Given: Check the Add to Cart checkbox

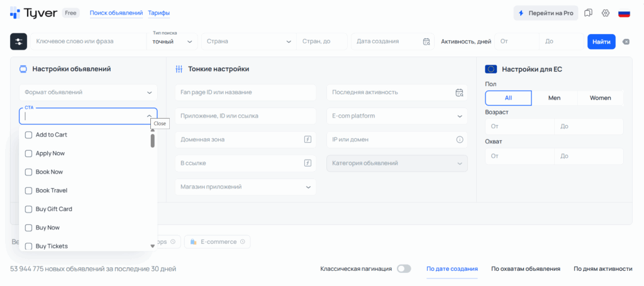Looking at the screenshot, I should (28, 135).
